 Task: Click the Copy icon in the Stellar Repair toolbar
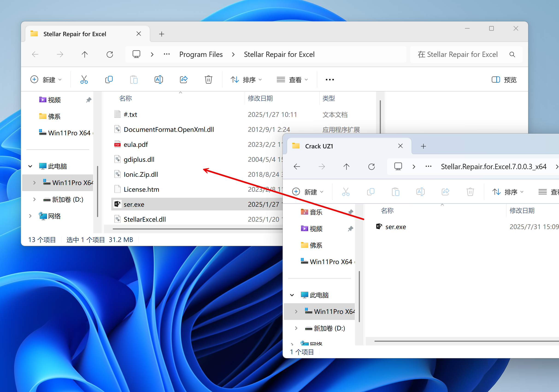pos(109,80)
